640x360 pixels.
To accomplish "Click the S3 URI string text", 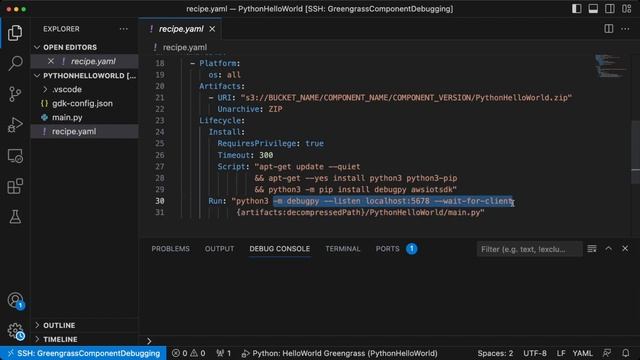I will (406, 98).
